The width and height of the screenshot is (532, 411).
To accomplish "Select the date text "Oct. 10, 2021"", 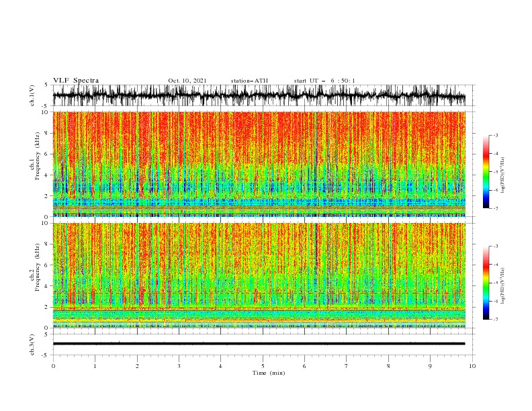I will [x=187, y=81].
